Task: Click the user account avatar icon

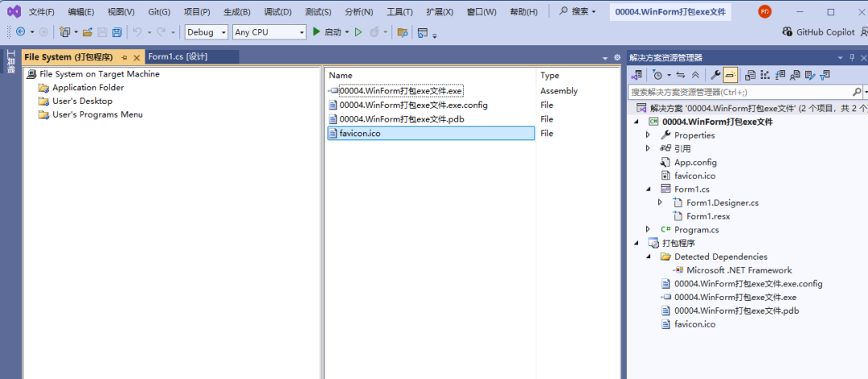Action: (764, 11)
